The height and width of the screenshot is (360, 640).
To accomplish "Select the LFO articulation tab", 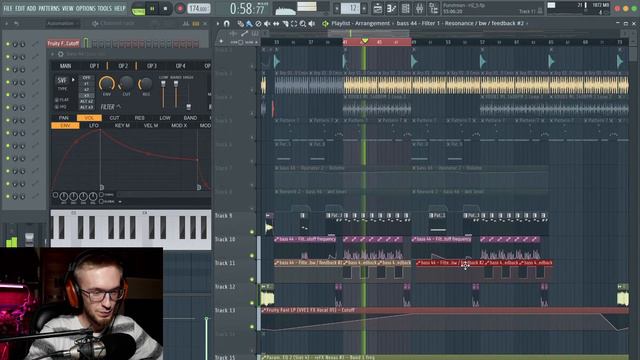I will [x=94, y=125].
